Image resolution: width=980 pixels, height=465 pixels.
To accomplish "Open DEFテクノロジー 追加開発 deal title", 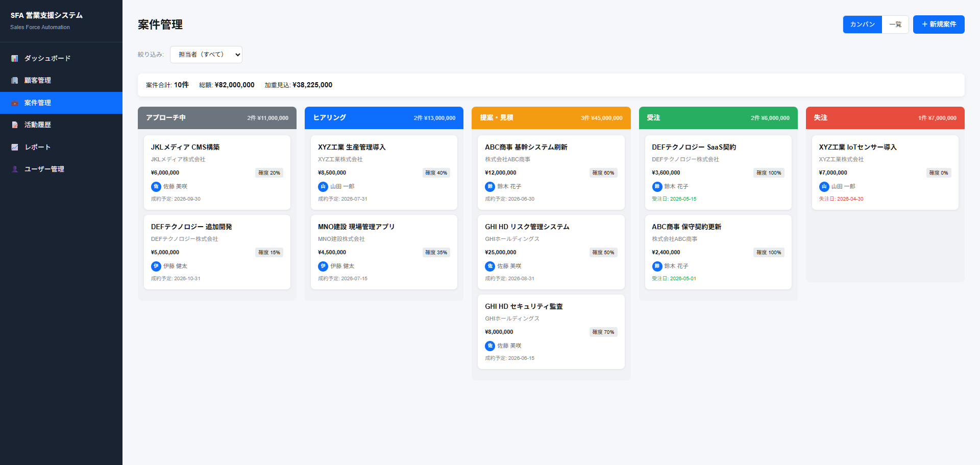I will [x=191, y=227].
